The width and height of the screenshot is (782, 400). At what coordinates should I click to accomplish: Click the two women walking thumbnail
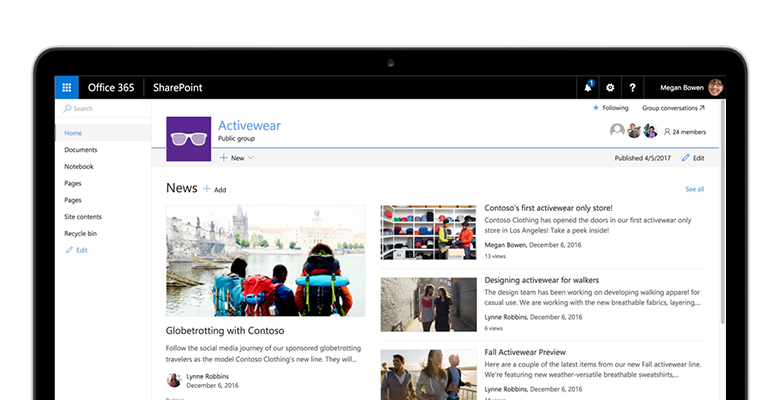(x=428, y=304)
